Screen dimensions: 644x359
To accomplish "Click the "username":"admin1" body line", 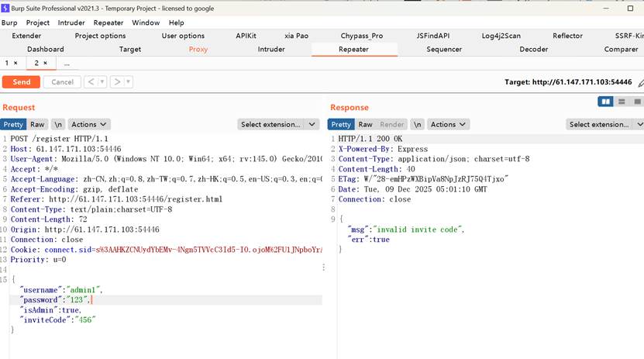I will pyautogui.click(x=60, y=290).
